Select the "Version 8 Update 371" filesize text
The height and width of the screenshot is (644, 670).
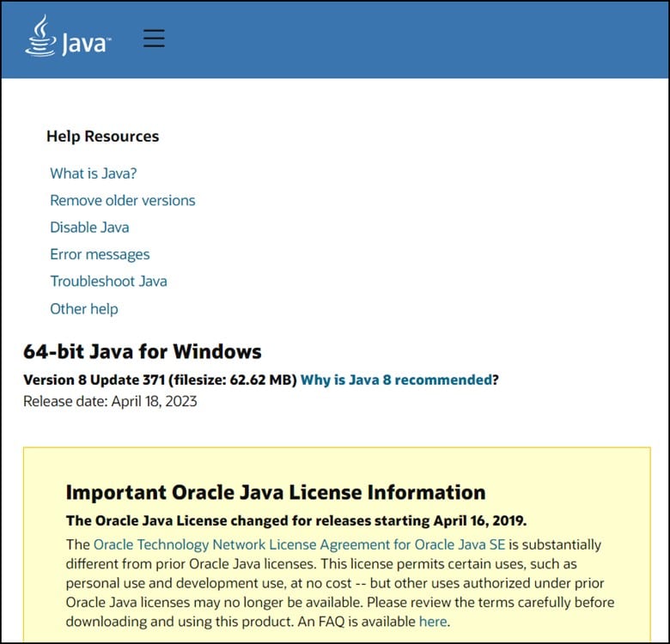[x=160, y=380]
